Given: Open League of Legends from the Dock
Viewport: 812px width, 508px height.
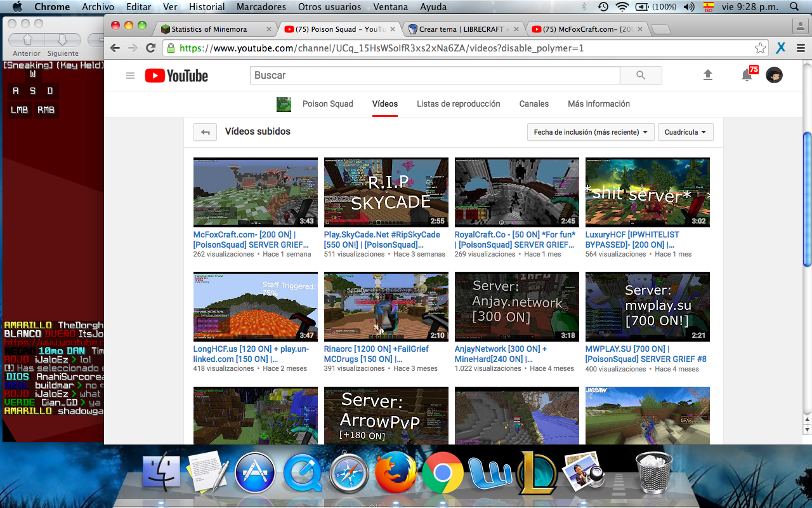Looking at the screenshot, I should tap(537, 473).
